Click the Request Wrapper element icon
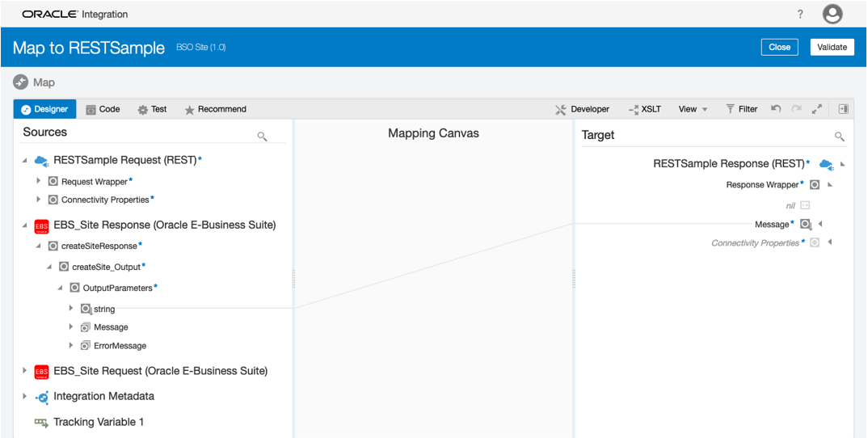 tap(53, 181)
